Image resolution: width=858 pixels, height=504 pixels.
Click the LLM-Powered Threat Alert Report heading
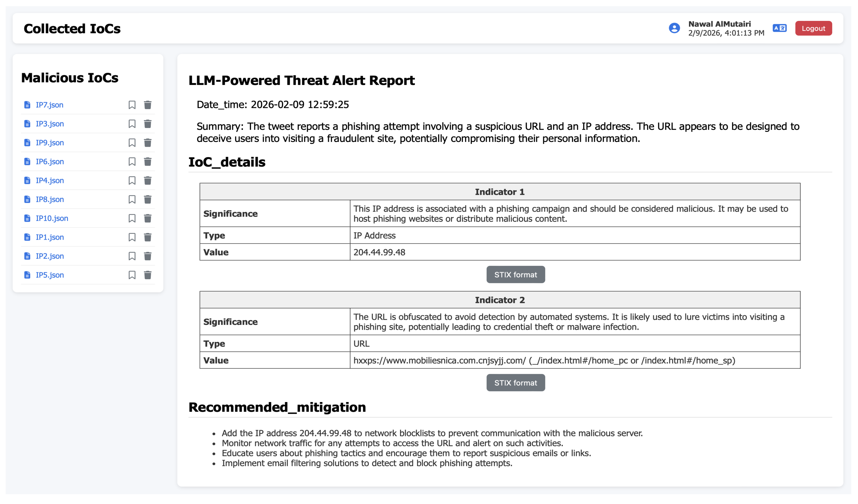302,80
